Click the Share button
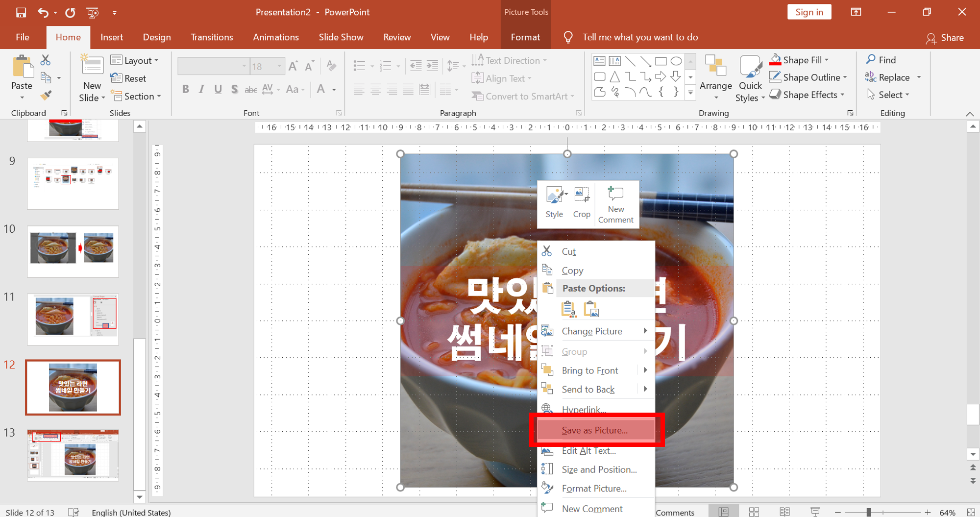This screenshot has height=517, width=980. point(945,38)
